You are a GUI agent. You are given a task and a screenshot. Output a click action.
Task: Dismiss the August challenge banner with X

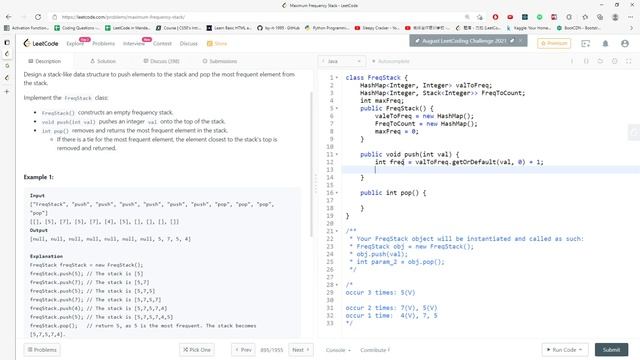pyautogui.click(x=521, y=41)
